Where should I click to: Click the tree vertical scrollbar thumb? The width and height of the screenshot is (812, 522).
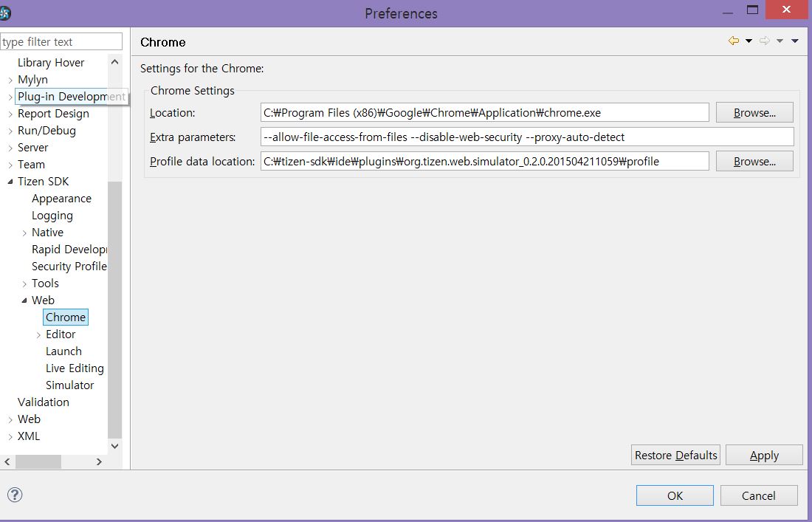pos(115,309)
